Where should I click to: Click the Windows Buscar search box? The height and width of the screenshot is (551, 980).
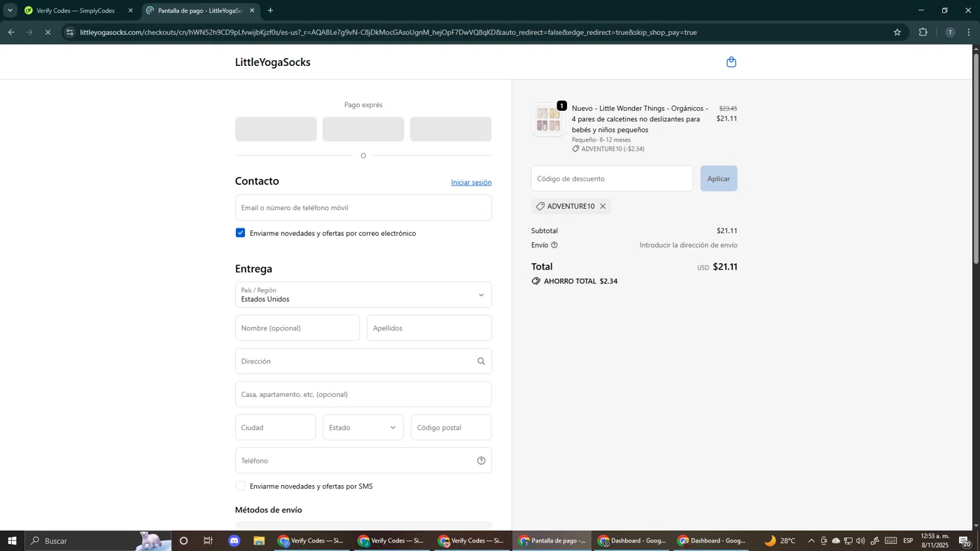pos(98,541)
